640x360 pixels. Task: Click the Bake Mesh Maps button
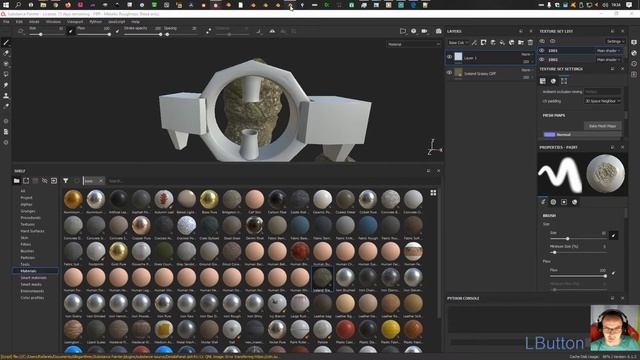click(x=602, y=126)
